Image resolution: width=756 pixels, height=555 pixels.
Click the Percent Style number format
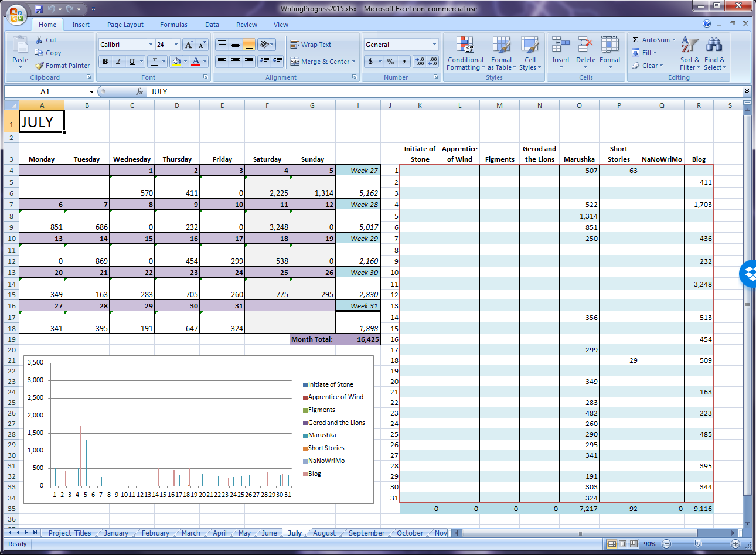tap(390, 62)
